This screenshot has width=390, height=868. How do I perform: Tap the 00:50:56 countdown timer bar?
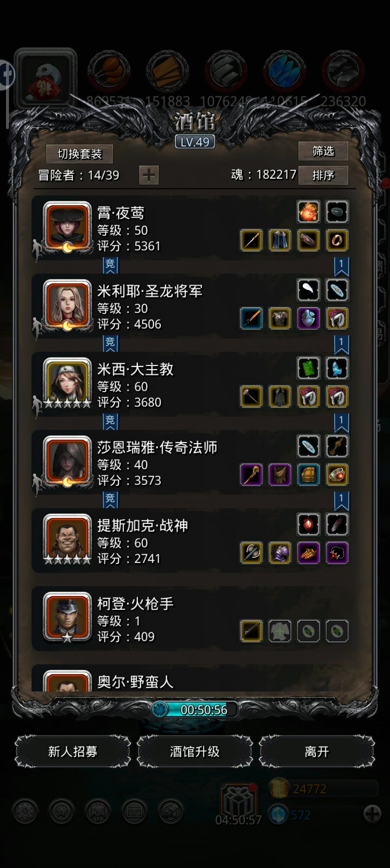click(195, 710)
